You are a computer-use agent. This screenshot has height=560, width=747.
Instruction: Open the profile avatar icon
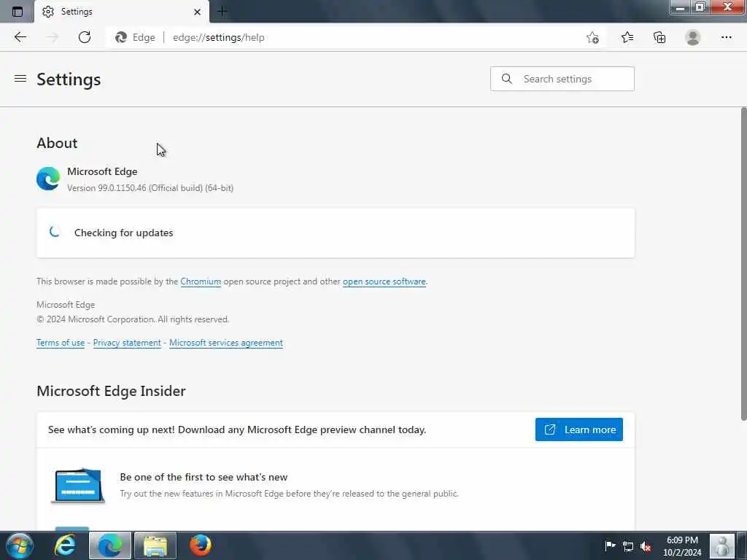coord(693,37)
